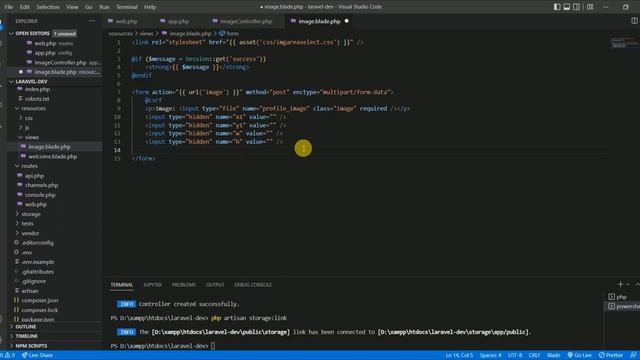Select the image.blade.php editor tab
Viewport: 640px width, 360px height.
[319, 21]
